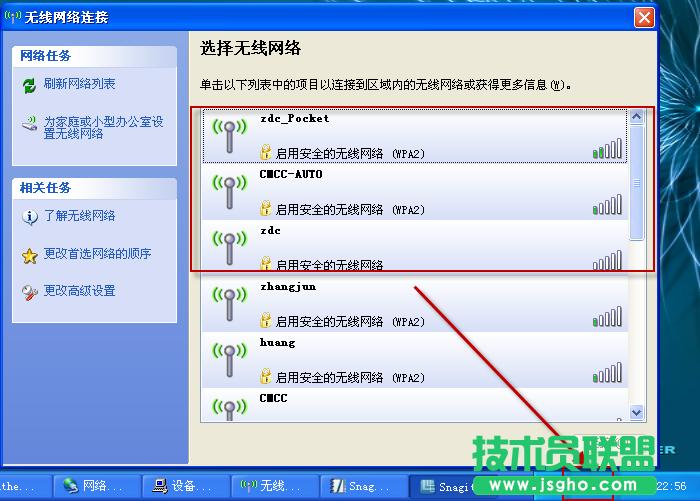Click the 网络任务 panel header
This screenshot has height=501, width=700.
[x=95, y=56]
